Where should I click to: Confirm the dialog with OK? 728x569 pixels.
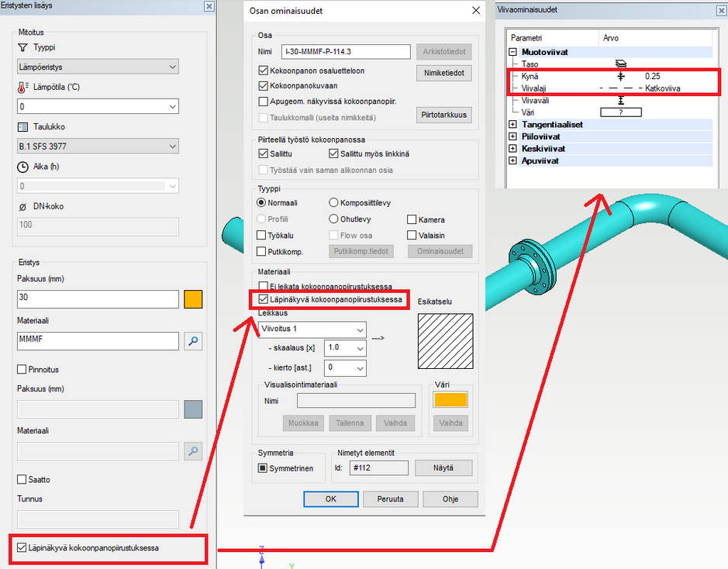tap(331, 499)
